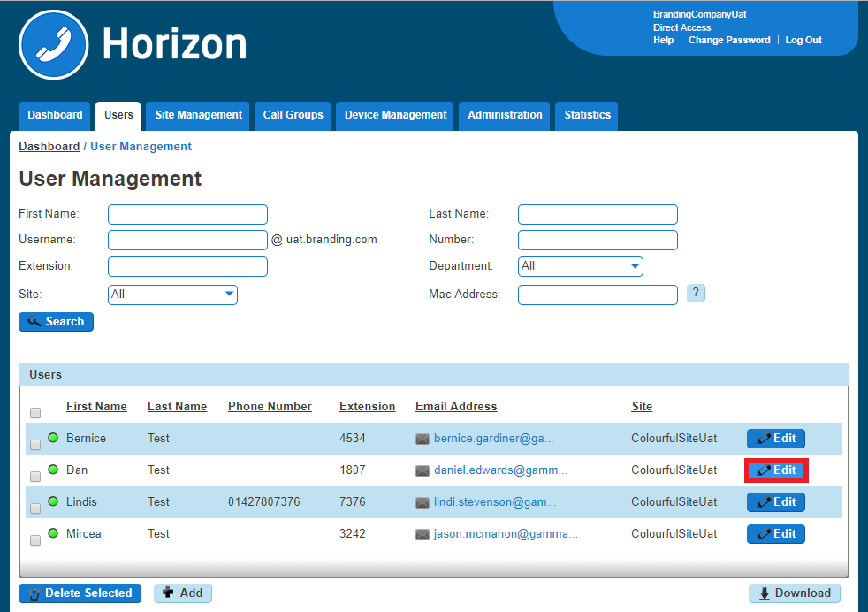Open bernice.gardiner email link

click(493, 439)
